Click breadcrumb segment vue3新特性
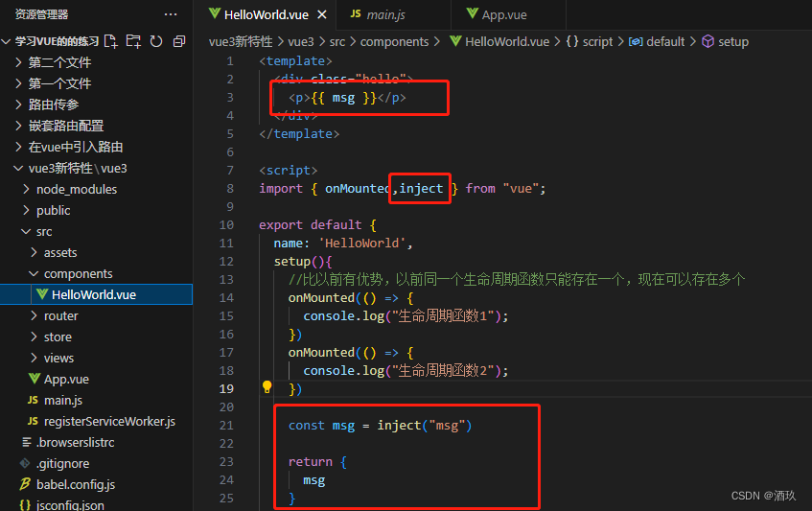Screen dimensions: 812x511 click(x=241, y=41)
